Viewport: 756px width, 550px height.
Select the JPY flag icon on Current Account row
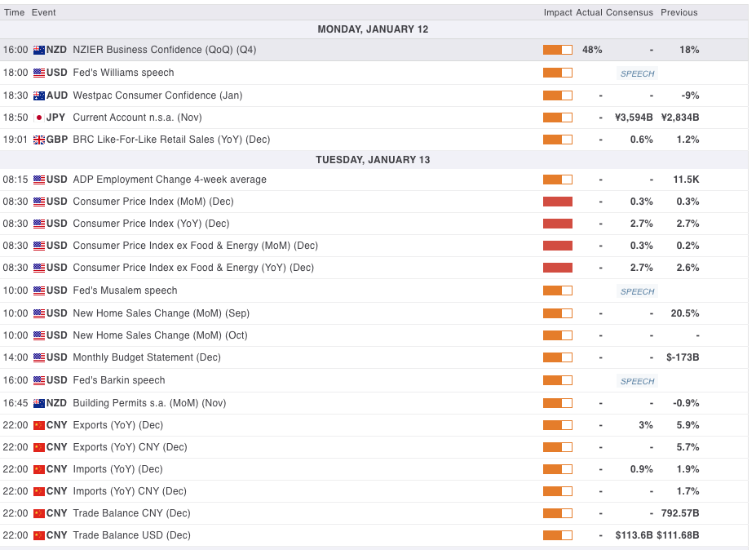tap(41, 117)
